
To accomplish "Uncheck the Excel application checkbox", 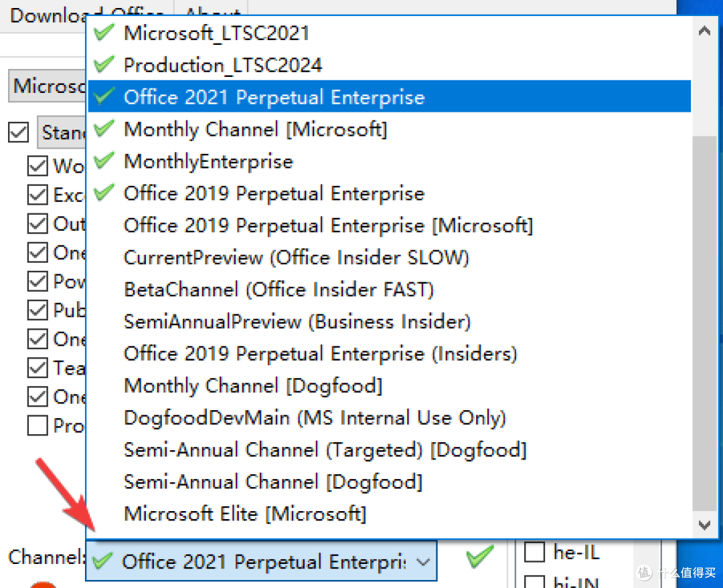I will [37, 195].
